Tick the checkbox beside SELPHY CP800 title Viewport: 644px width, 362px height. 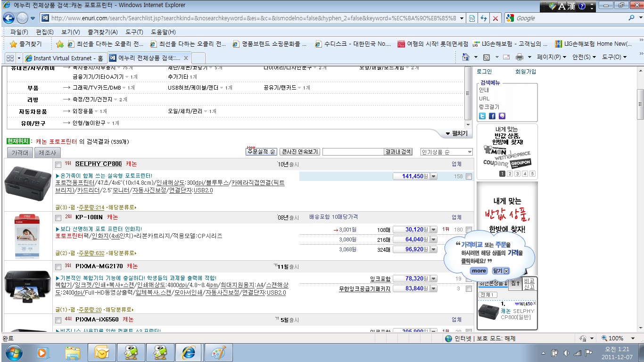point(58,165)
